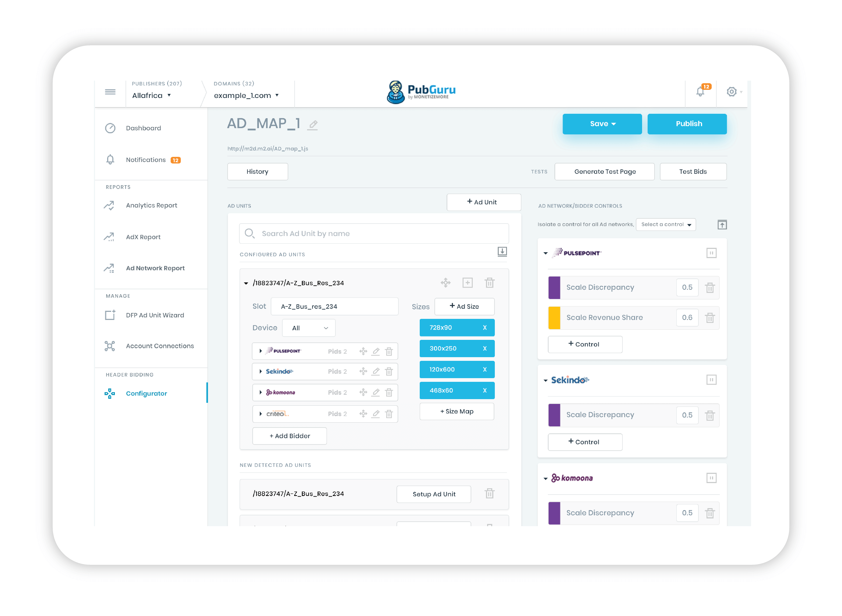Viewport: 842px width, 616px height.
Task: Delete the Sekindo bidder row
Action: coord(389,372)
